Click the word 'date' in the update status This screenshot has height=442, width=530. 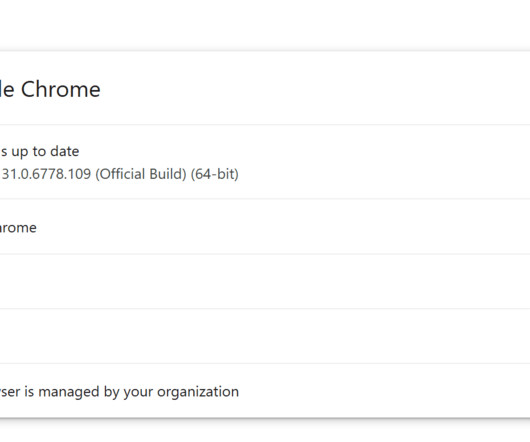point(65,151)
